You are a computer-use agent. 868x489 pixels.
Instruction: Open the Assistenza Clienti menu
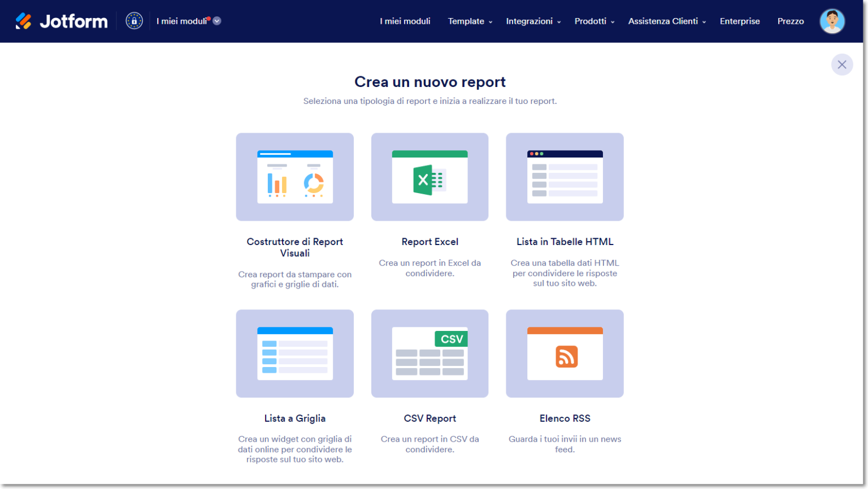(666, 21)
